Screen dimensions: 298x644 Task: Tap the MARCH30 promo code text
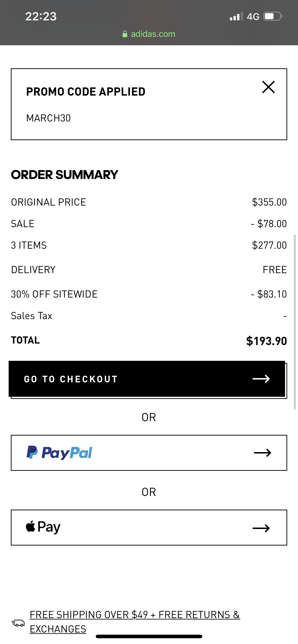coord(48,118)
